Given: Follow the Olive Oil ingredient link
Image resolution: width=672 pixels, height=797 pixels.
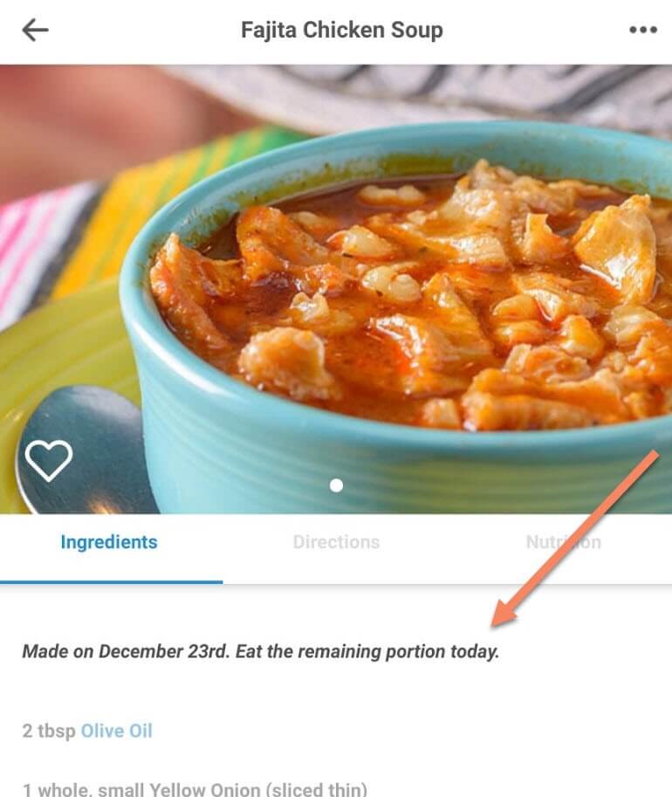Looking at the screenshot, I should pos(116,731).
